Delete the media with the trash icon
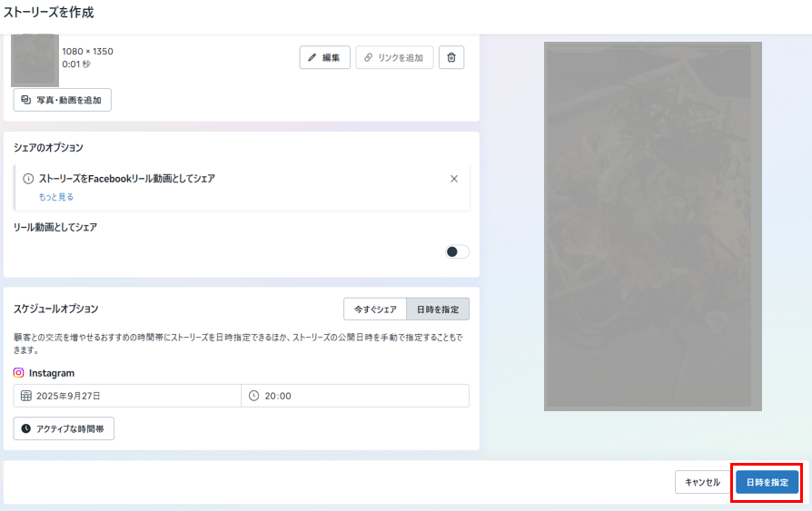Image resolution: width=812 pixels, height=511 pixels. pyautogui.click(x=451, y=57)
